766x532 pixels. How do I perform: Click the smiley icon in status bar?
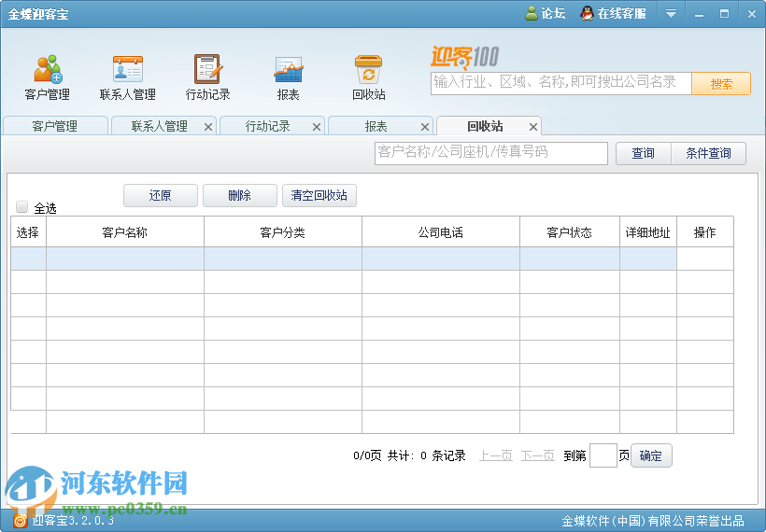tap(20, 521)
